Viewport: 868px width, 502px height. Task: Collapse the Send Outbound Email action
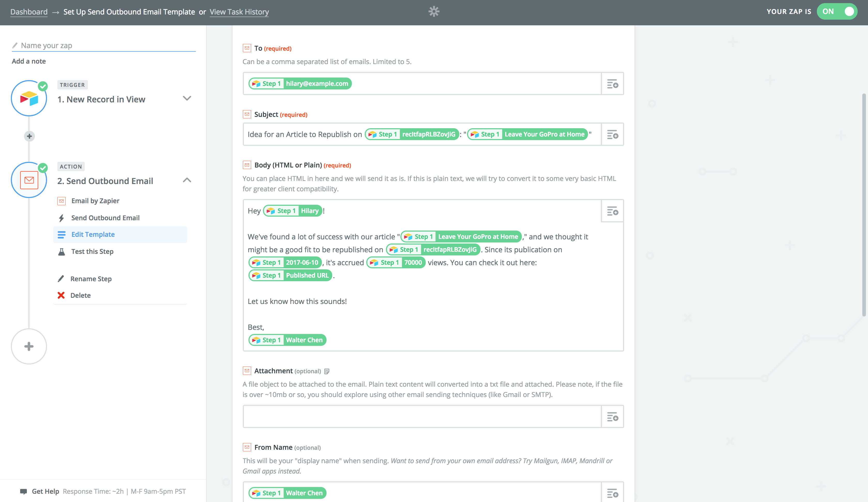click(x=187, y=180)
